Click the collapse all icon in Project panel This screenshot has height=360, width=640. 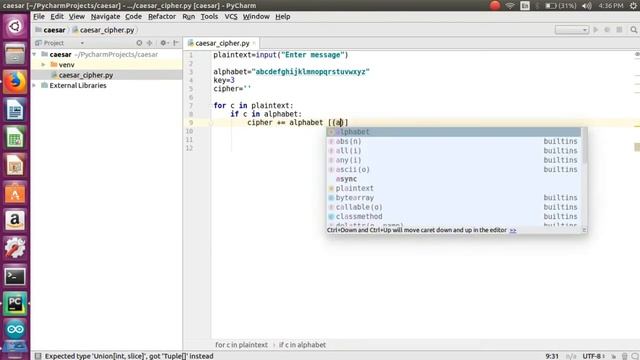coord(149,43)
